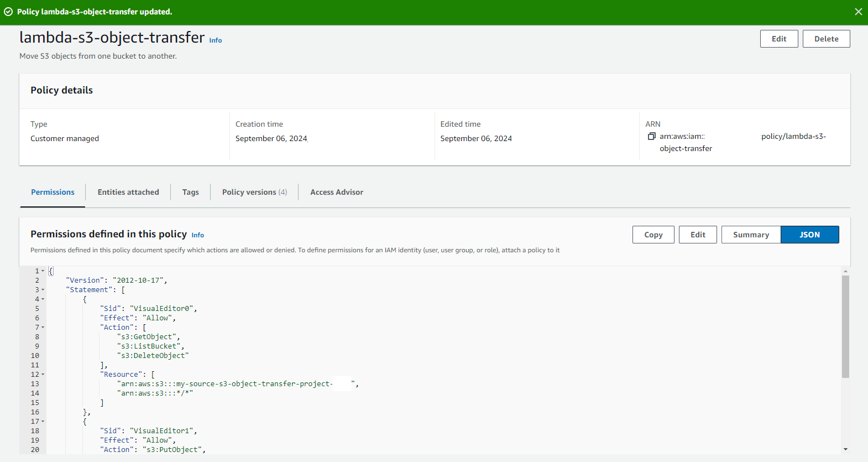Copy the policy JSON with Copy button

click(x=653, y=235)
